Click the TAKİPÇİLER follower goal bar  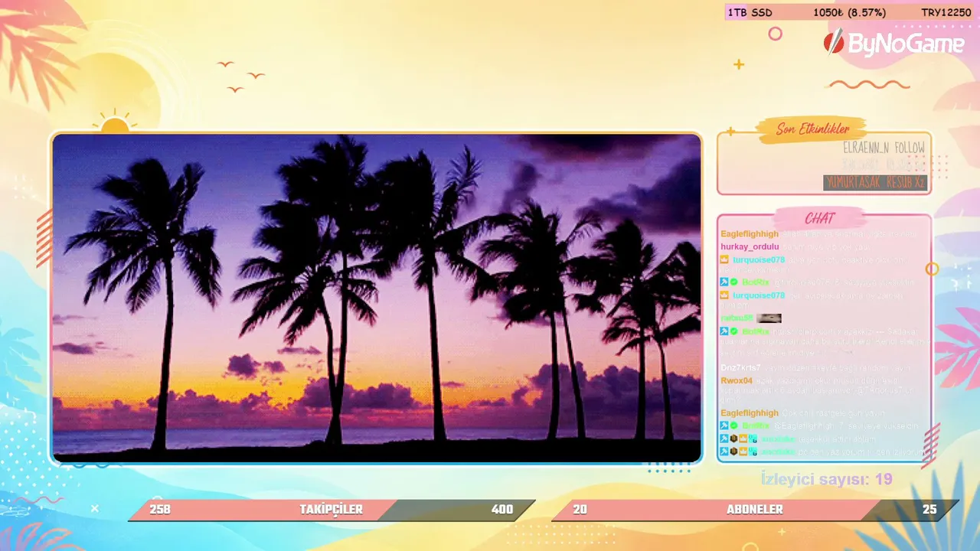[x=332, y=510]
